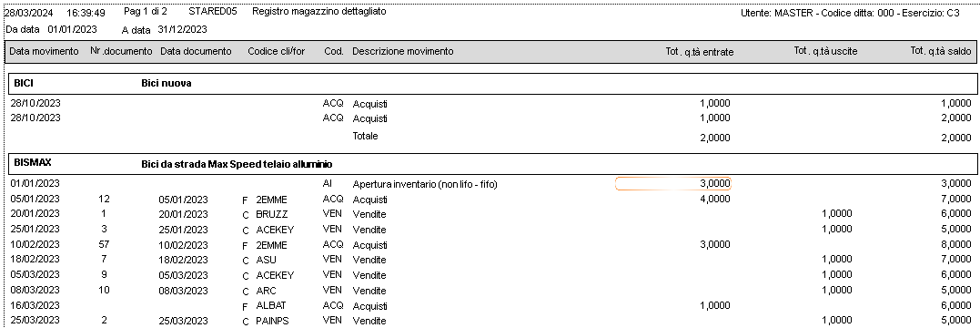Click the page indicator 'Pag 1 di 2'
This screenshot has height=328, width=980.
146,12
